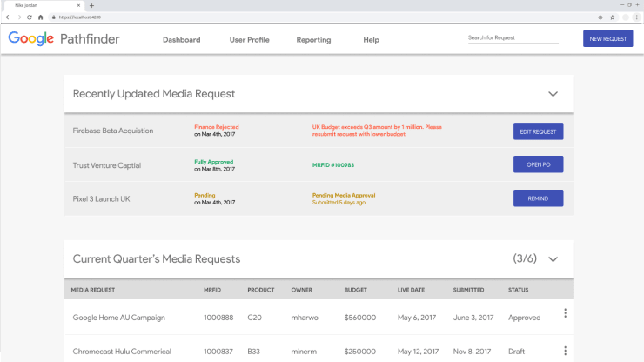Open the Dashboard menu item

pyautogui.click(x=182, y=40)
